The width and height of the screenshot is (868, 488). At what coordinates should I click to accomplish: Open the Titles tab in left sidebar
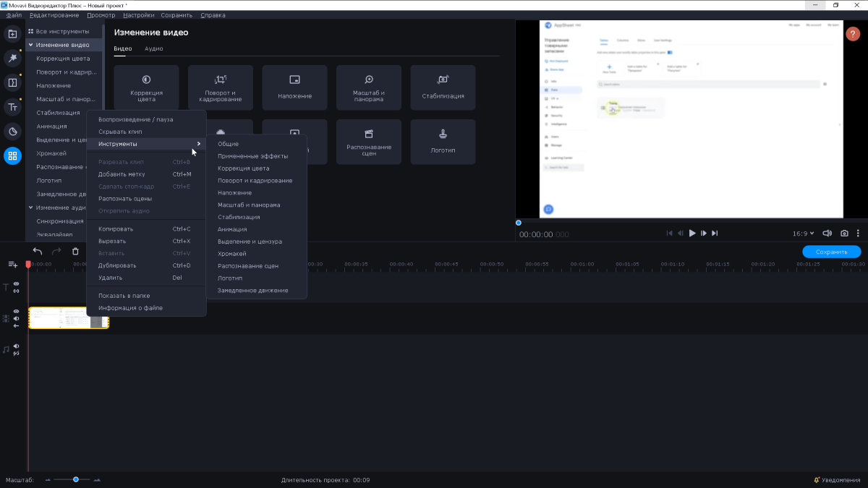(12, 107)
